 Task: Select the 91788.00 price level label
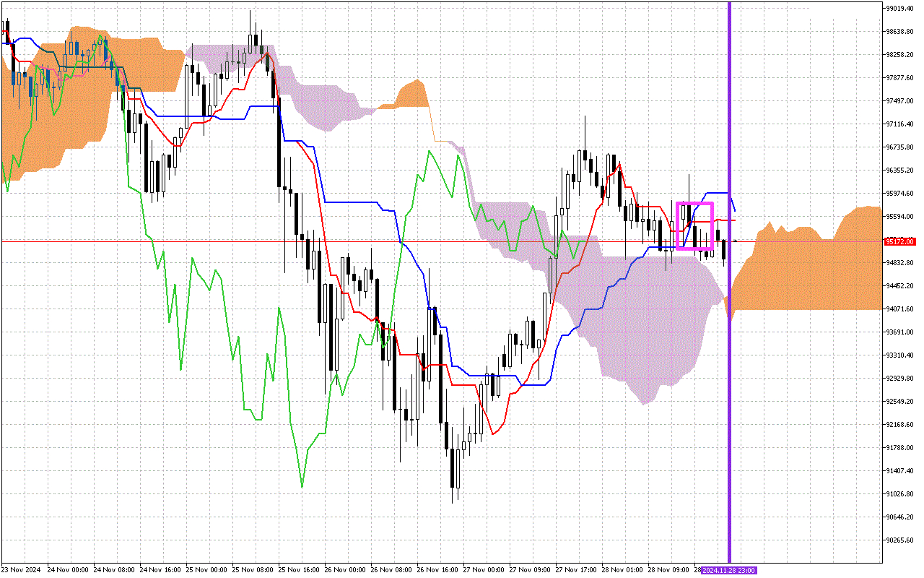tap(901, 448)
